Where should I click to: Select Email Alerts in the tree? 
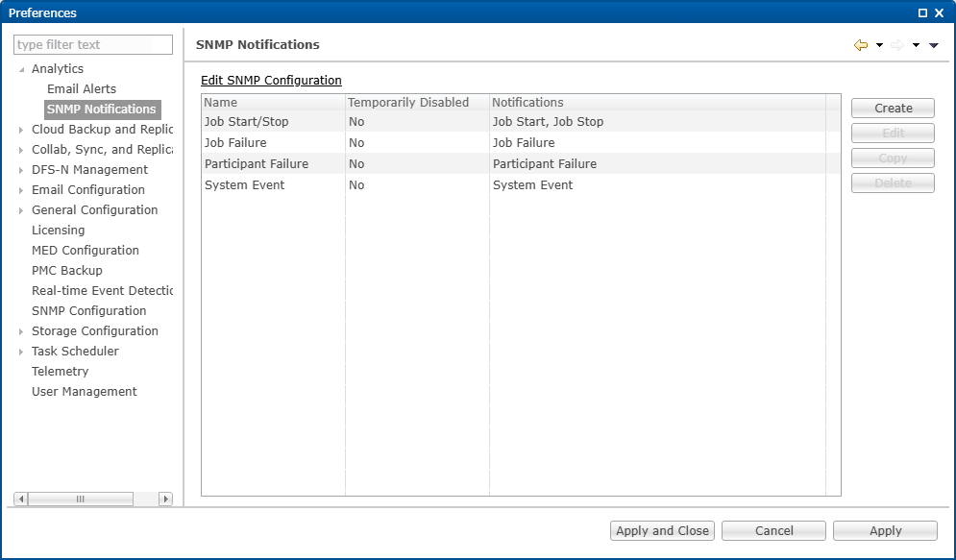(x=82, y=89)
